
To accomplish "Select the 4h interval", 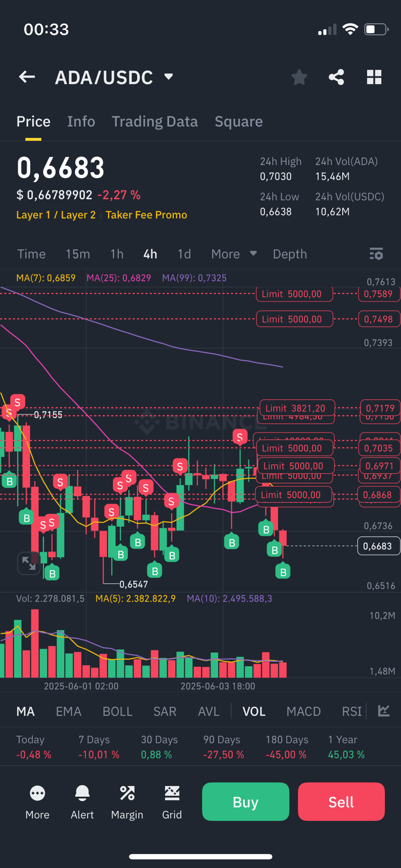I will click(150, 254).
